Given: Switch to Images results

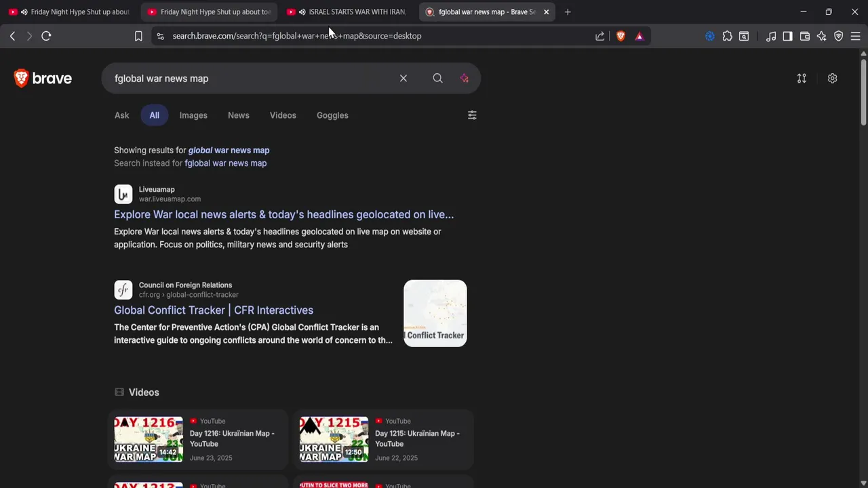Looking at the screenshot, I should coord(193,115).
